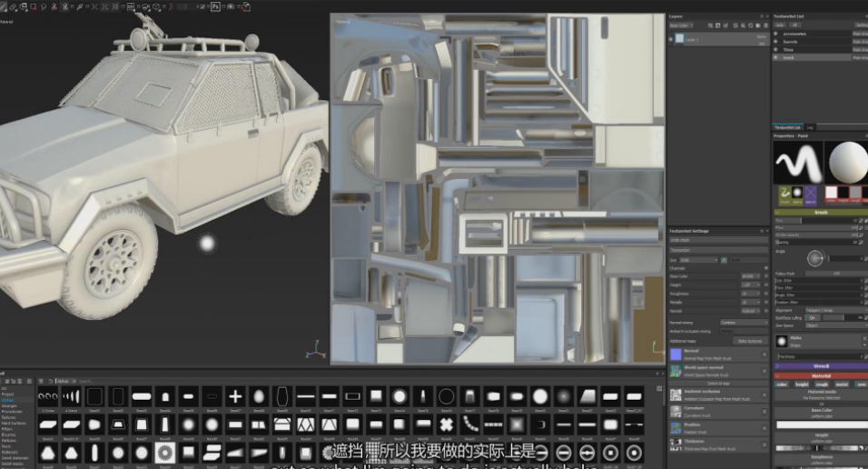Click the Select id map button
This screenshot has width=868, height=469.
[x=718, y=384]
